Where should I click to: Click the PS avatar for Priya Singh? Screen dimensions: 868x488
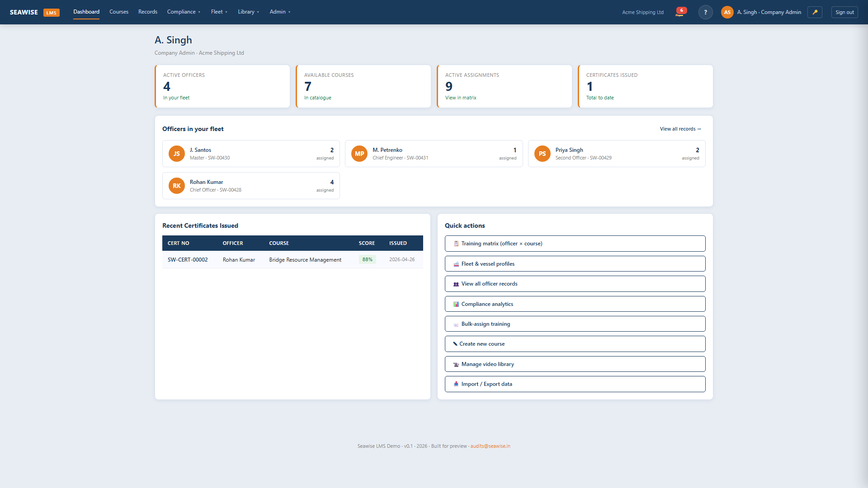542,154
